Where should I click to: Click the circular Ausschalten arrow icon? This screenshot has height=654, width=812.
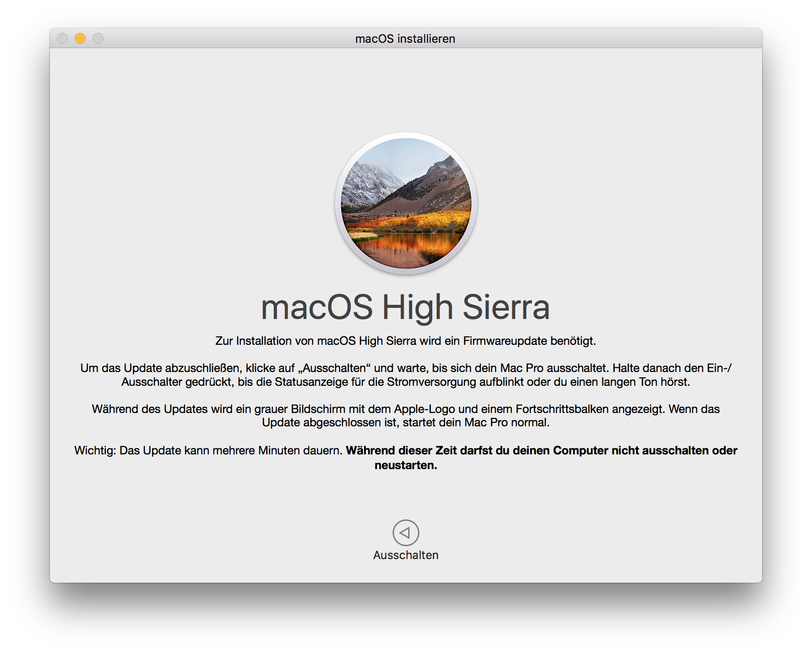coord(406,532)
